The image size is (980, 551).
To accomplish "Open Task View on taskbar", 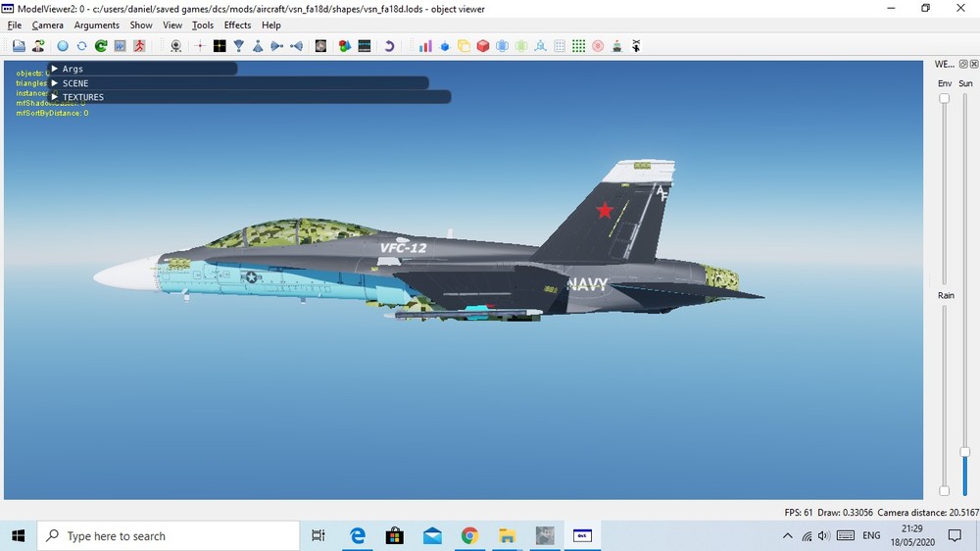I will pyautogui.click(x=318, y=535).
